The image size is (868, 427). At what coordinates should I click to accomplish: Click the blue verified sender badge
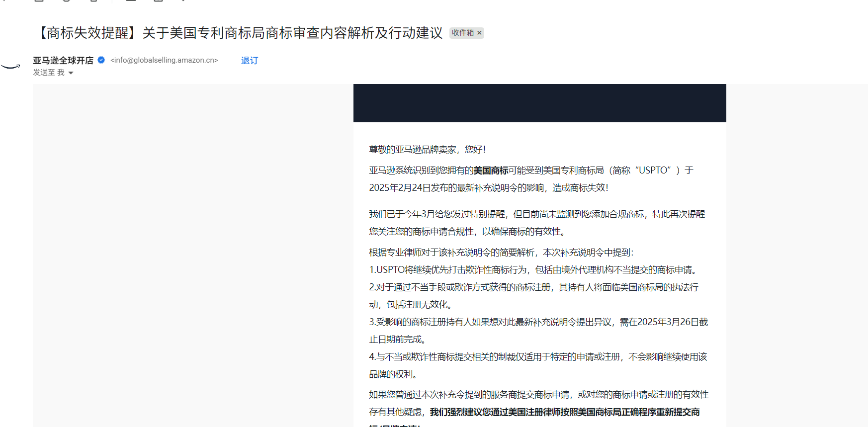pos(101,60)
